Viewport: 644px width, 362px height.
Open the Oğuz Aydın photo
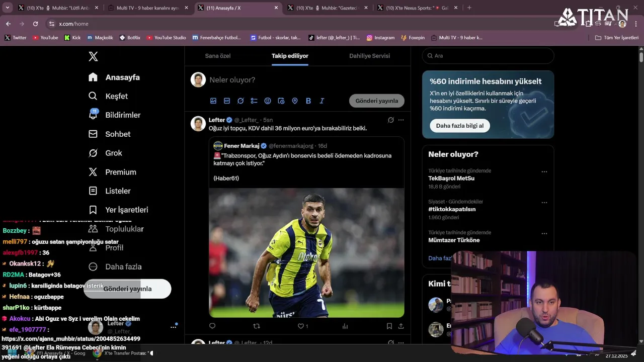306,253
